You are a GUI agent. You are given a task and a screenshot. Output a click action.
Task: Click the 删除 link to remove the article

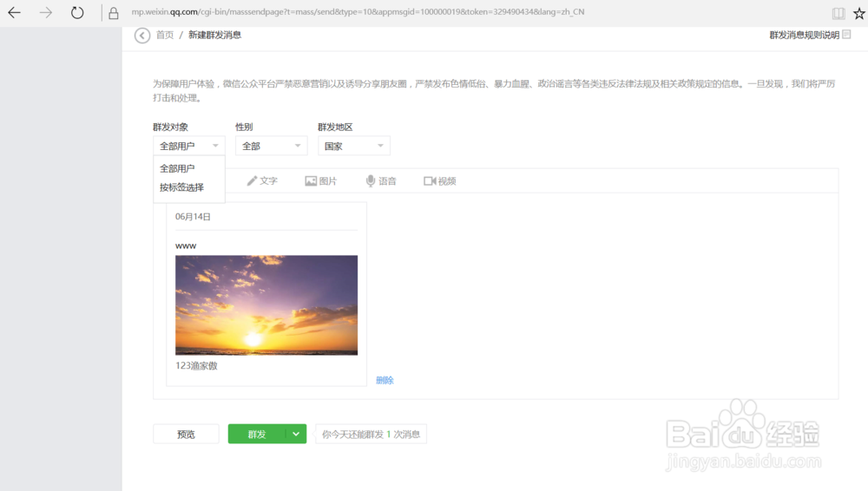[x=385, y=380]
